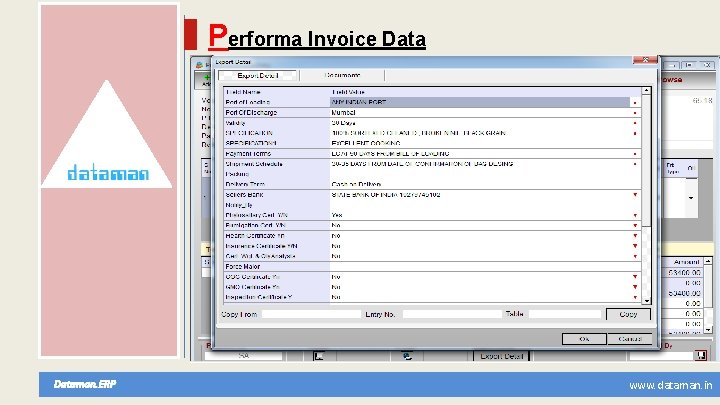Expand the Health Certificate dropdown arrow

coord(635,236)
